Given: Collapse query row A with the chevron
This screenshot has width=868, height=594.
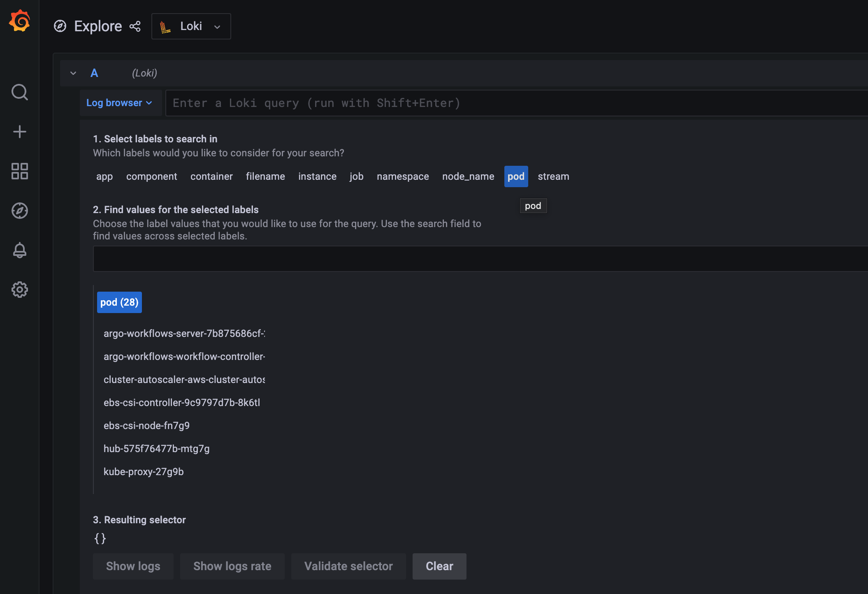Looking at the screenshot, I should tap(73, 73).
